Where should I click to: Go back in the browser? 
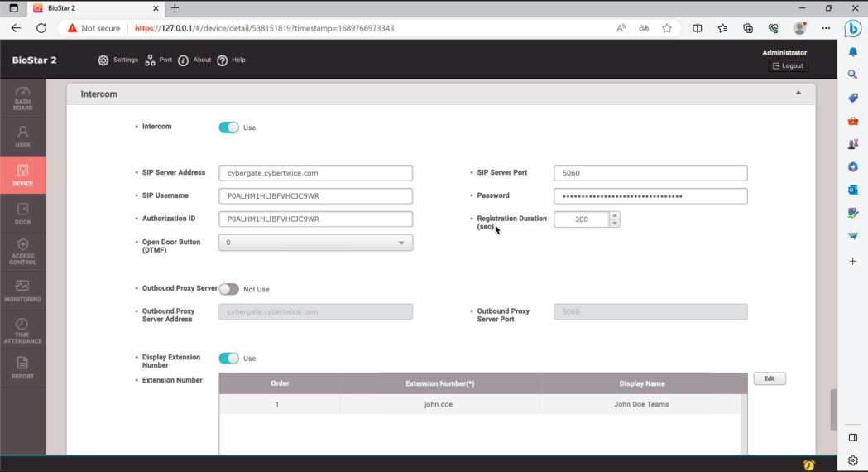point(16,28)
